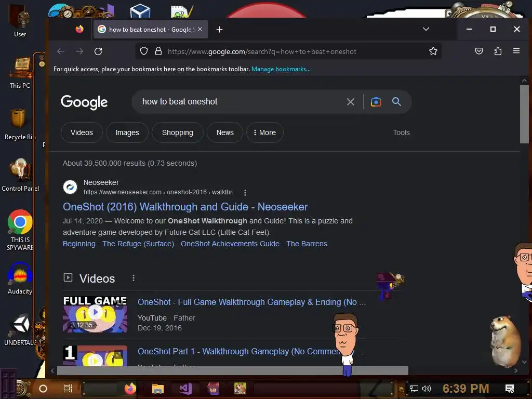
Task: Open The Barrens sitelink
Action: (307, 244)
